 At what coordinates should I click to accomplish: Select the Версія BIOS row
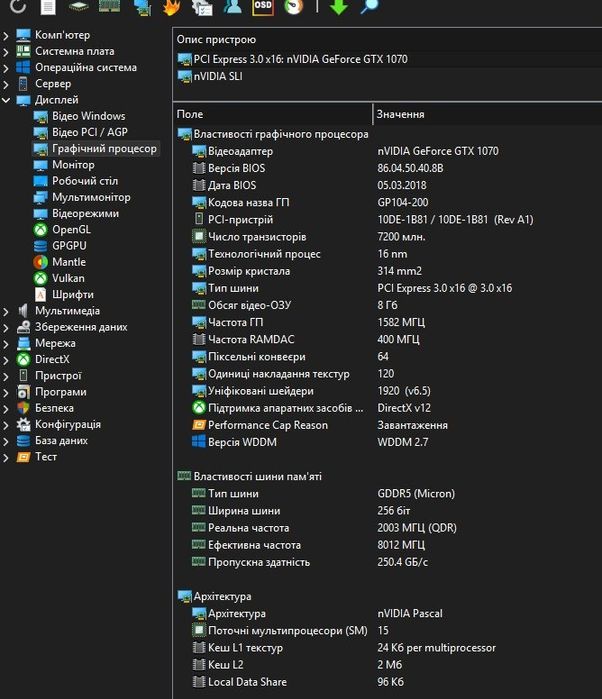pos(388,168)
